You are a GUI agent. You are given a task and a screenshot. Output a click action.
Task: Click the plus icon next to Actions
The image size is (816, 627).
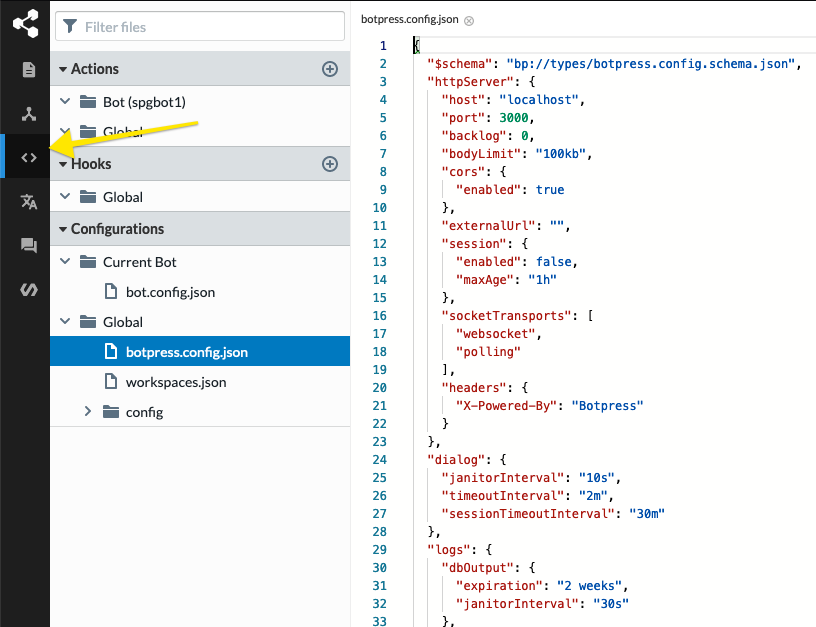[x=330, y=69]
